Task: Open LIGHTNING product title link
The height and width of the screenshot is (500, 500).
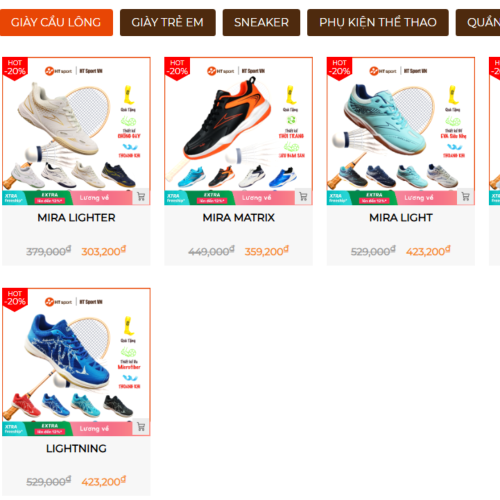Action: click(x=76, y=448)
